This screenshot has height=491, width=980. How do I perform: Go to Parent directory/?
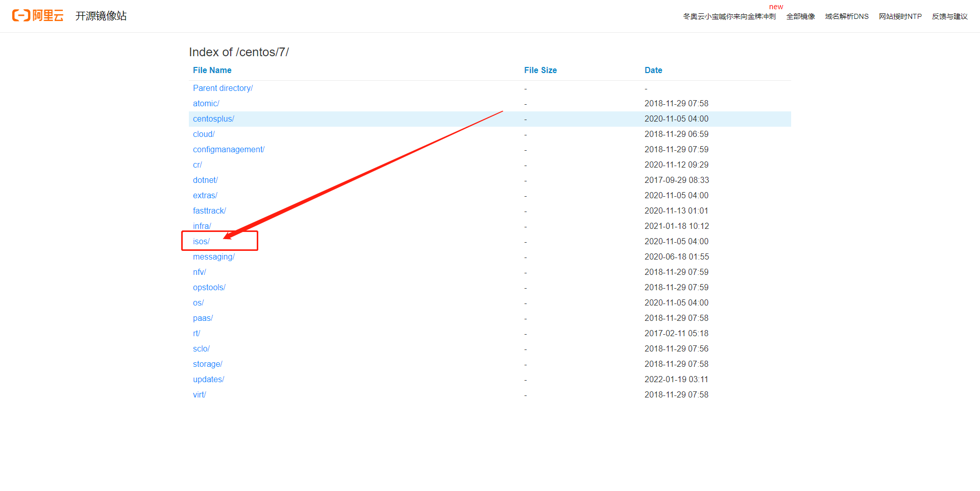click(223, 88)
